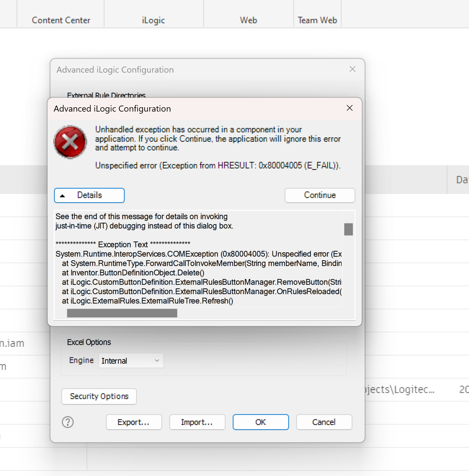This screenshot has width=469, height=476.
Task: Click the Export... button
Action: (x=134, y=422)
